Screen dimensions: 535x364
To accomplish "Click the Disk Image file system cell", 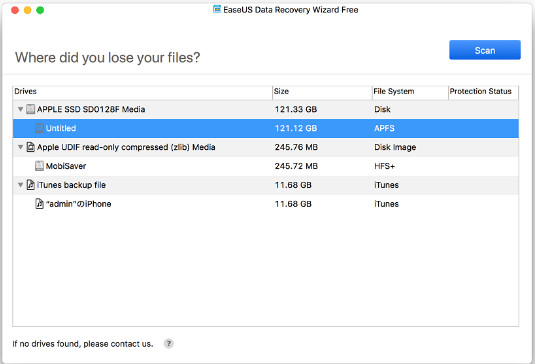I will click(x=395, y=147).
